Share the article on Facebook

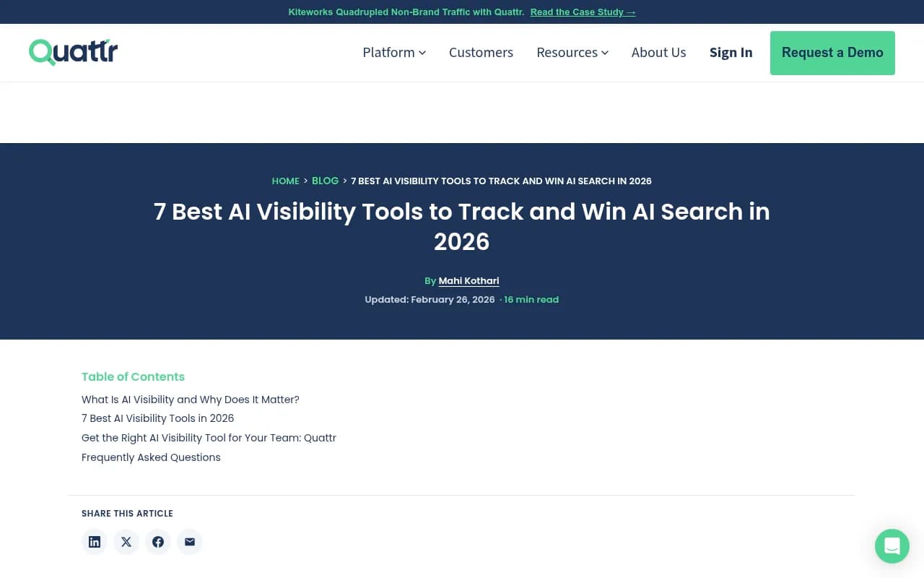click(157, 542)
